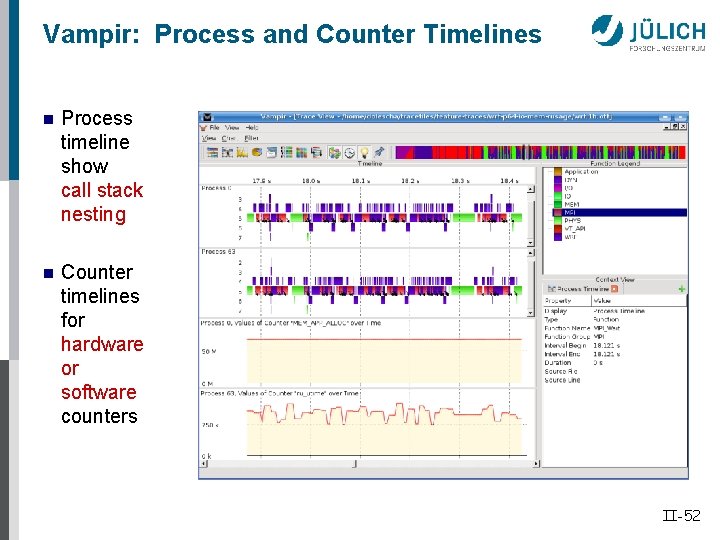The width and height of the screenshot is (720, 540).
Task: Click the VT_API red color swatch
Action: tap(557, 229)
